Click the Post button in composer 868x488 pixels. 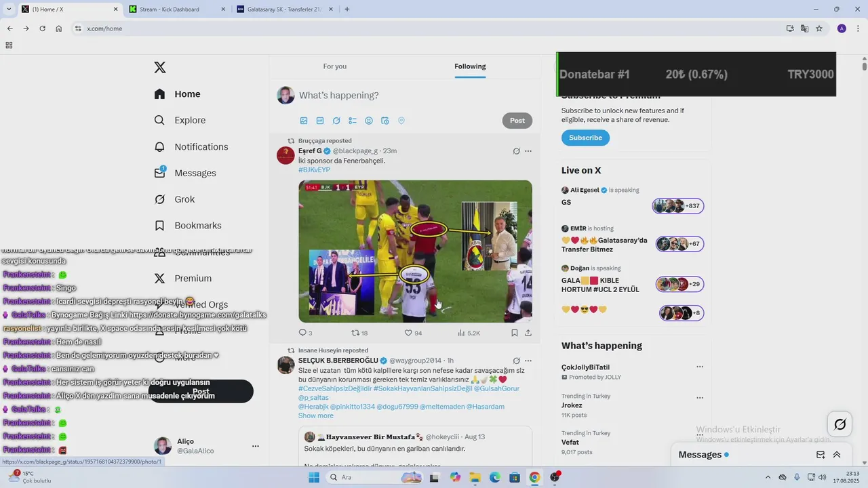coord(517,121)
